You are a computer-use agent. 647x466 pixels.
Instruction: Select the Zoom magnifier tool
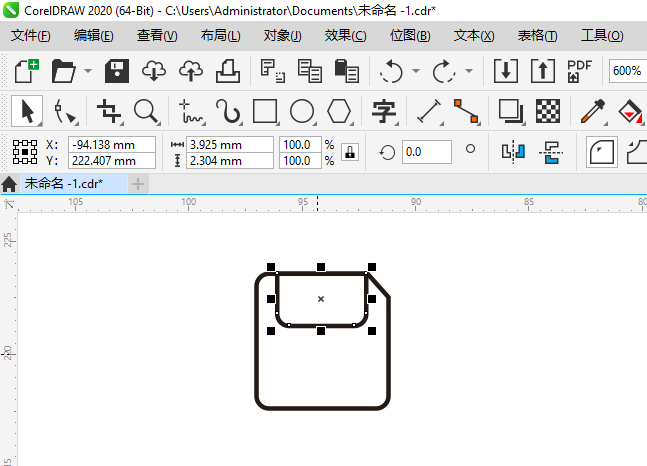pyautogui.click(x=146, y=111)
